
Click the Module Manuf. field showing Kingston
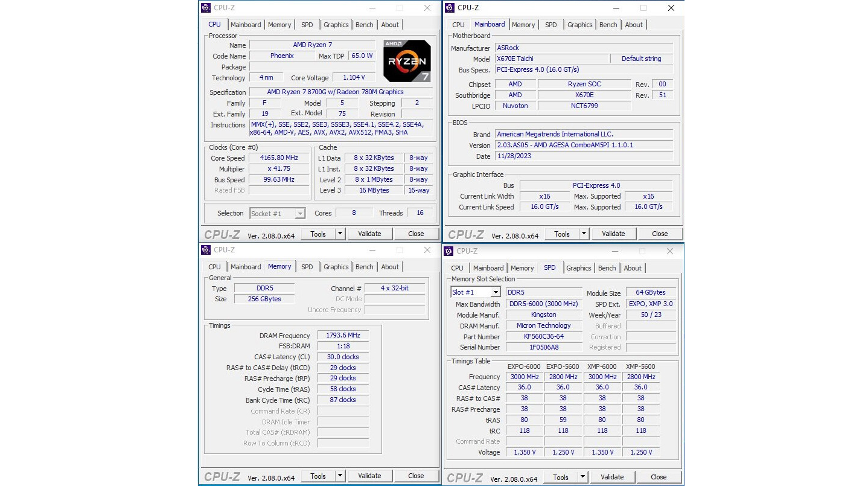tap(544, 315)
